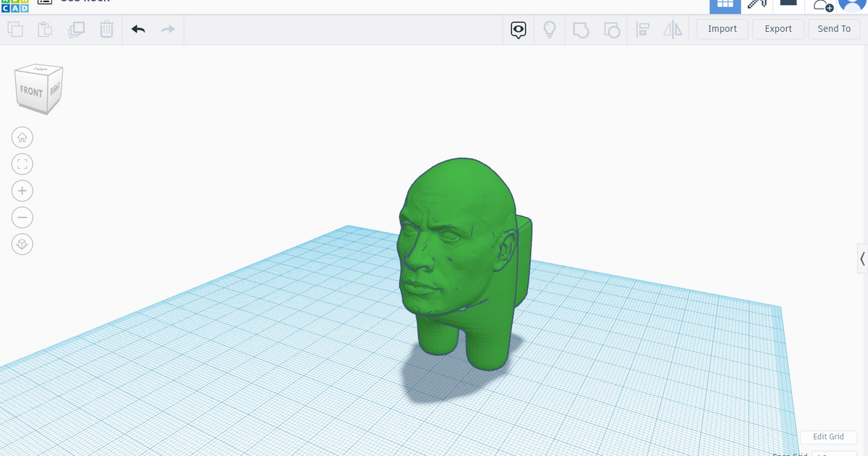Viewport: 868px width, 456px height.
Task: Select the Copy icon
Action: [x=15, y=29]
